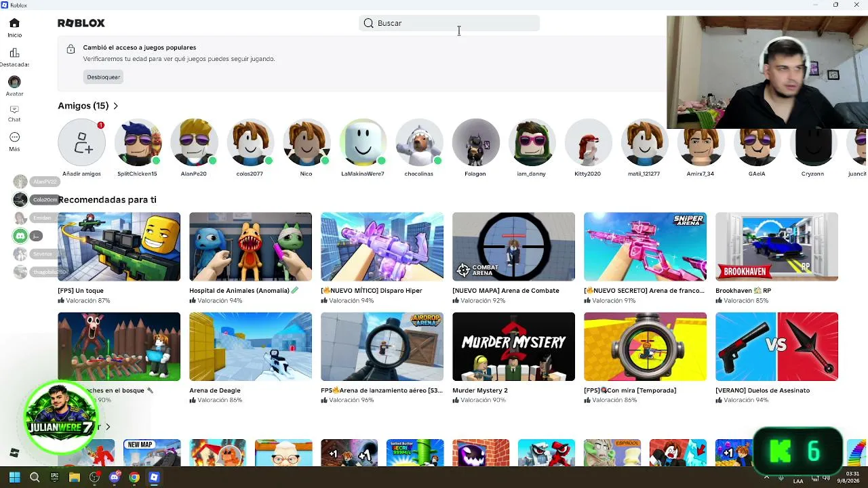Go to Inicio in the sidebar

click(14, 28)
